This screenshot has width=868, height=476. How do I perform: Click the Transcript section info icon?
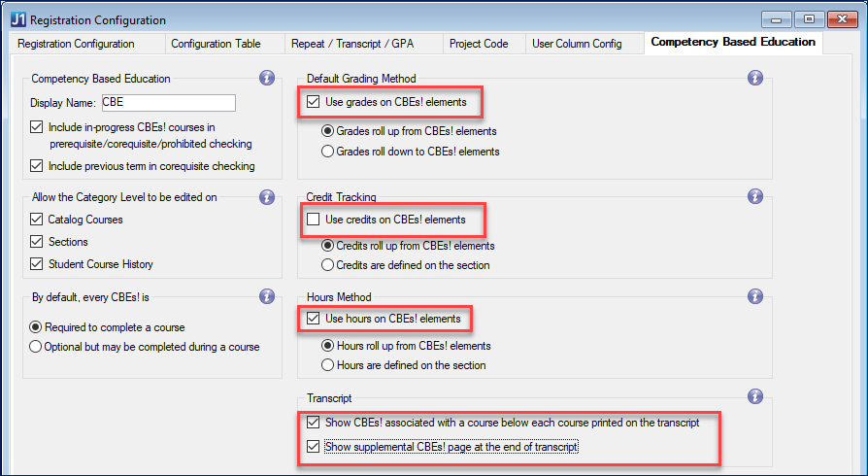click(x=755, y=396)
